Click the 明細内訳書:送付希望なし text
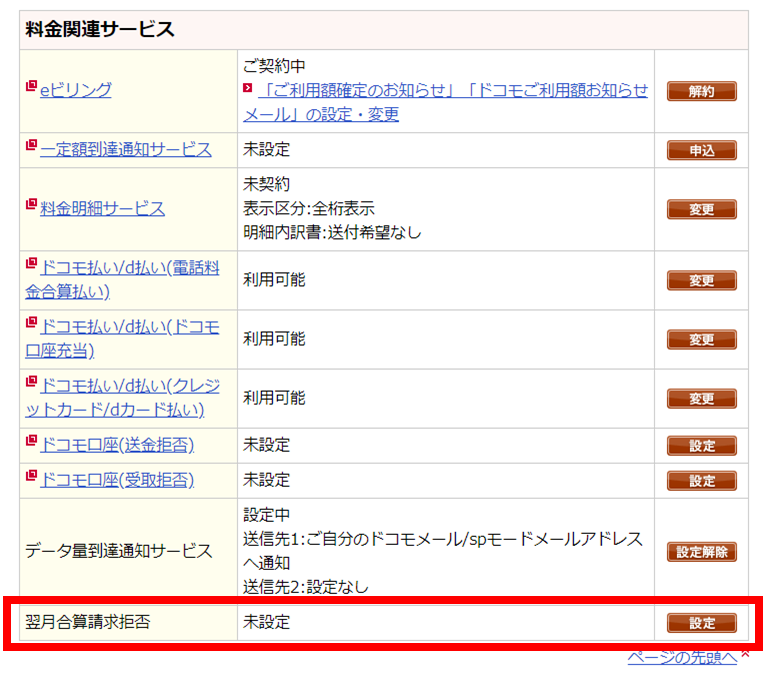This screenshot has width=768, height=678. [333, 232]
